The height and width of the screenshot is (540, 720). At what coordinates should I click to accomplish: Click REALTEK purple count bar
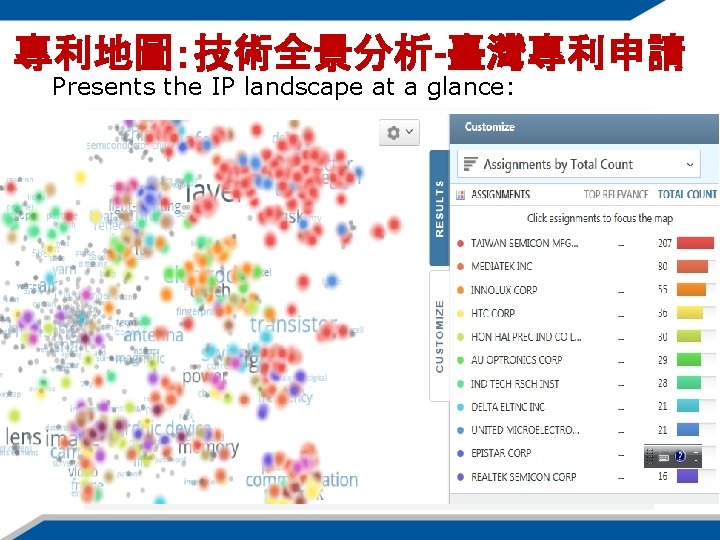(687, 476)
